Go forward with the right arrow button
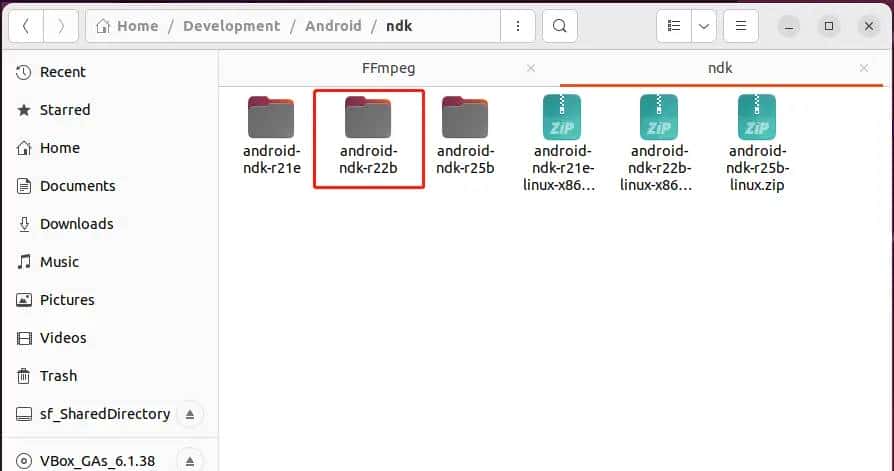Screen dimensions: 894x471 point(60,26)
